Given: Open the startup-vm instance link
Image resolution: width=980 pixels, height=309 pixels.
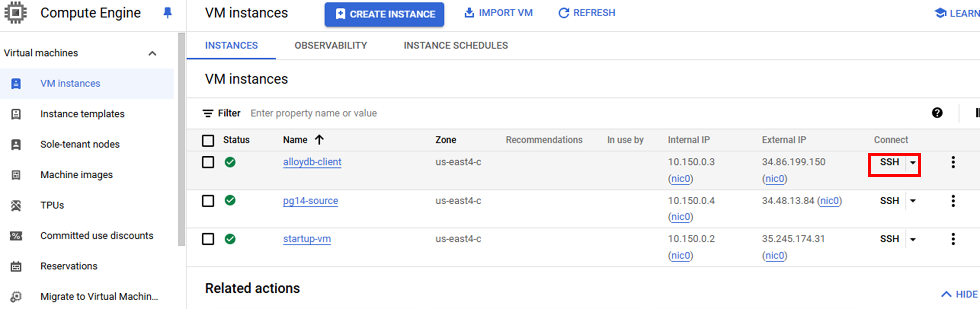Looking at the screenshot, I should (x=307, y=239).
